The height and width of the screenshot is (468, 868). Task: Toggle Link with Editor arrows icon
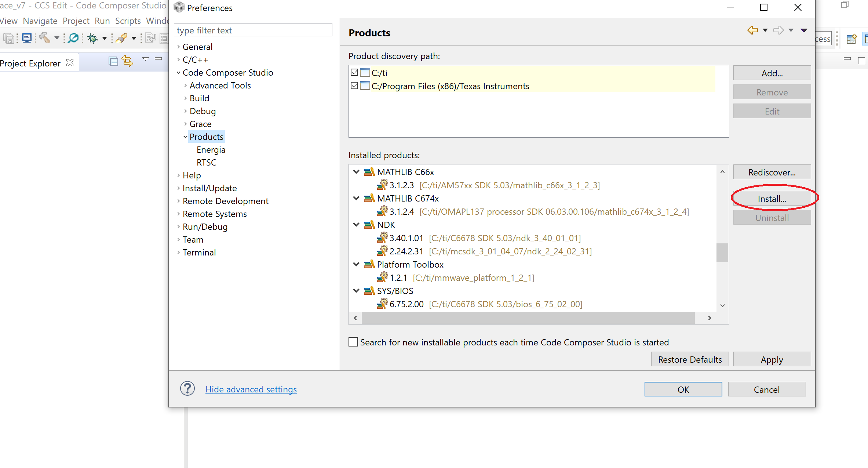[x=127, y=61]
